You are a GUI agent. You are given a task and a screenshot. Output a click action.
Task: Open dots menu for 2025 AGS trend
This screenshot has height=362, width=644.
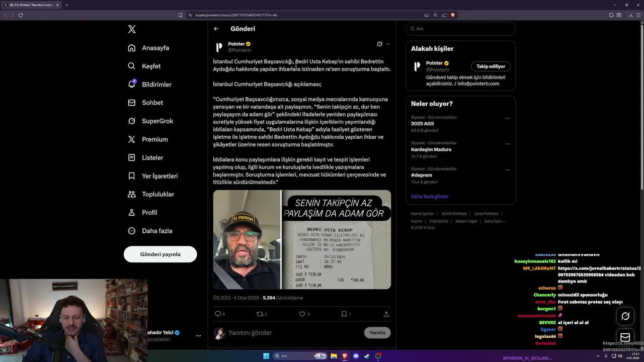507,119
